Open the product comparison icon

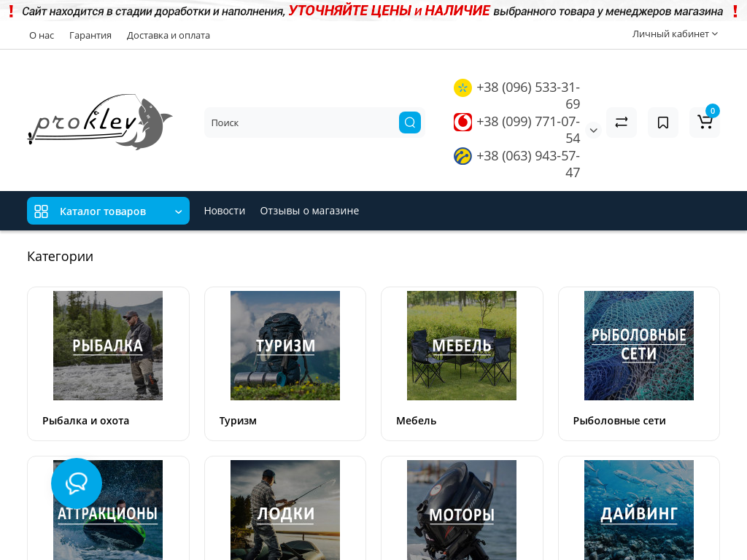pyautogui.click(x=622, y=122)
